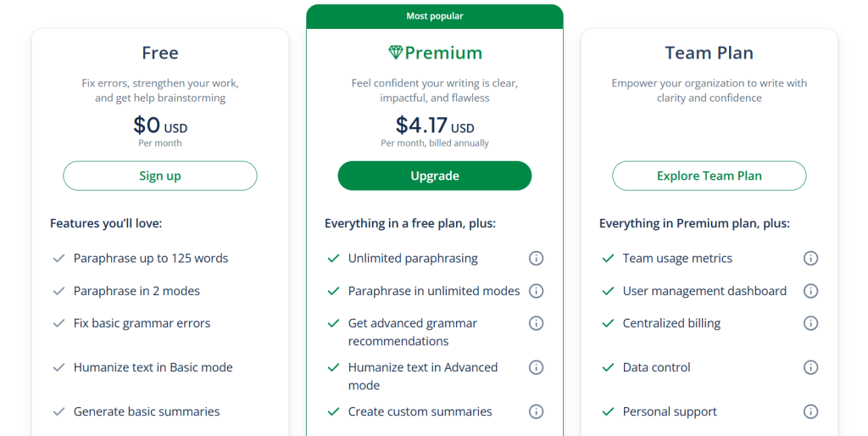Screen dimensions: 868x436
Task: Show info for Create custom summaries
Action: [x=536, y=411]
